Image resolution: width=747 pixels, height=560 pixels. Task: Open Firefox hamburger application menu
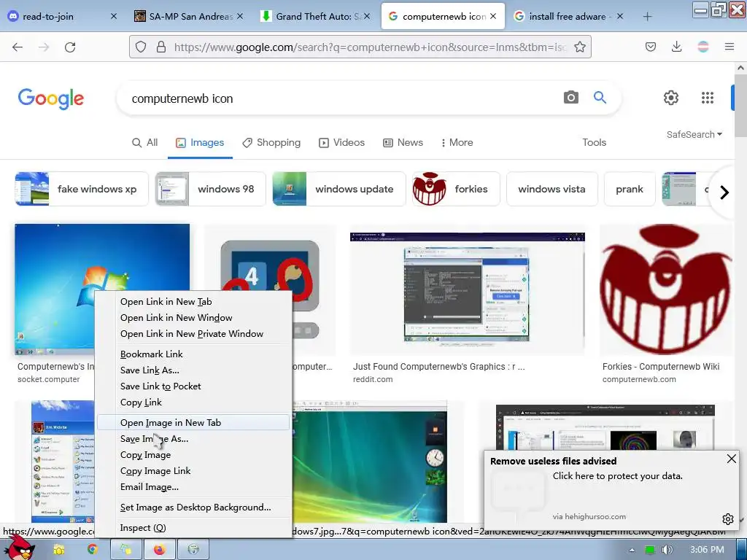click(729, 47)
